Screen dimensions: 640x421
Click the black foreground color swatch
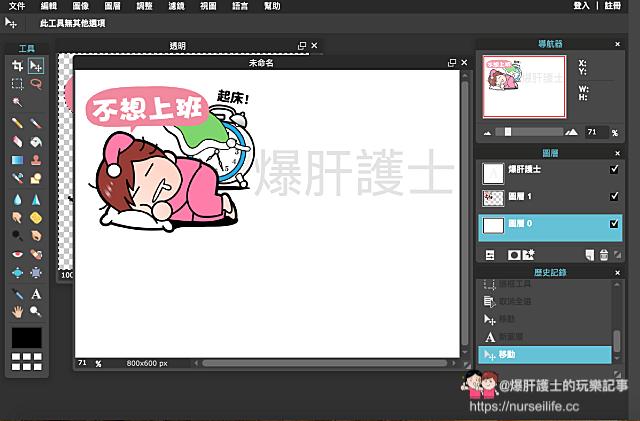click(x=27, y=337)
